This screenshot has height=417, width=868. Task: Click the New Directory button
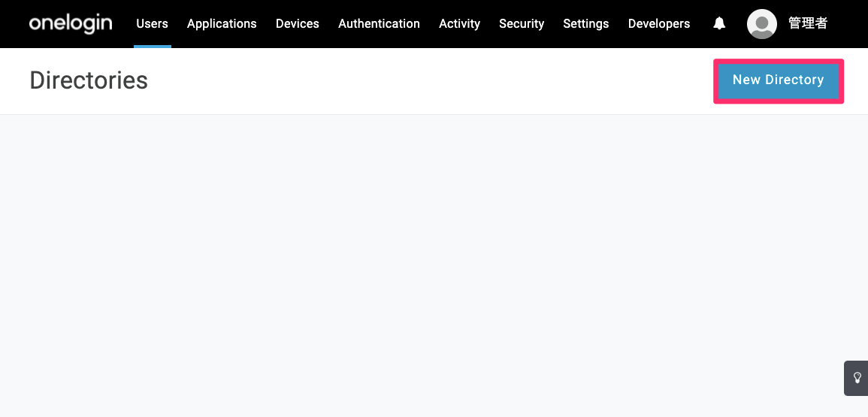point(779,80)
